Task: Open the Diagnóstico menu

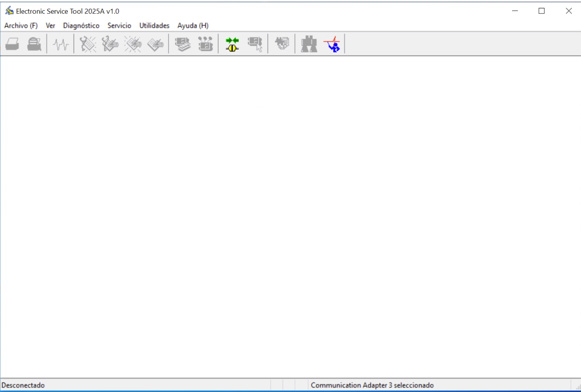Action: click(x=81, y=25)
